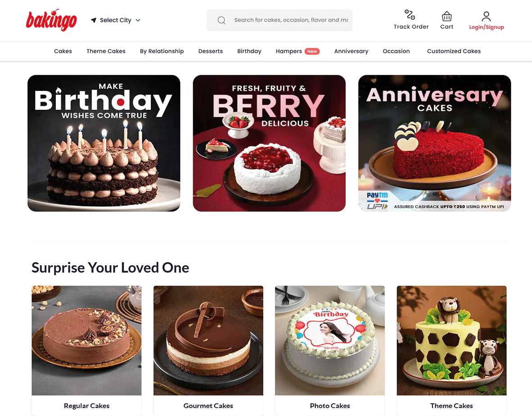This screenshot has height=416, width=532.
Task: Open the Cakes menu
Action: pyautogui.click(x=63, y=51)
